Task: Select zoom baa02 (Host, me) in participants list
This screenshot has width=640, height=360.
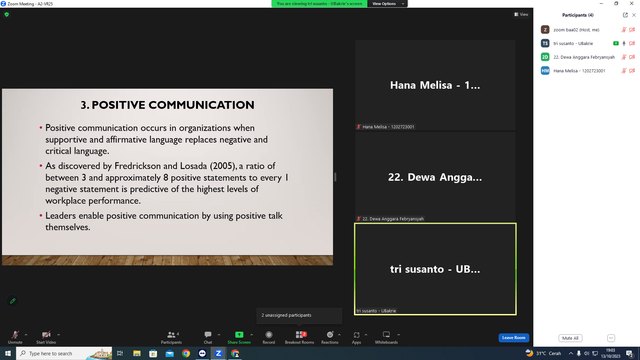Action: pos(587,30)
